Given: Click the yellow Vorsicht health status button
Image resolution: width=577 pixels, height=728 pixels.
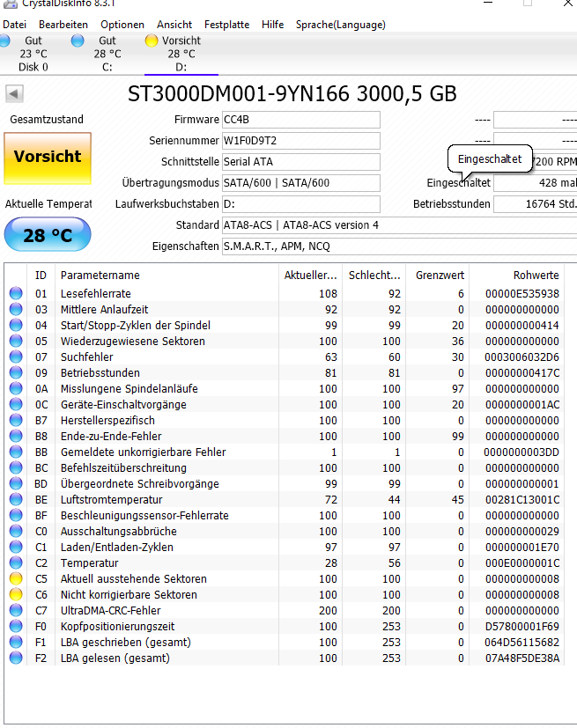Looking at the screenshot, I should click(x=48, y=158).
